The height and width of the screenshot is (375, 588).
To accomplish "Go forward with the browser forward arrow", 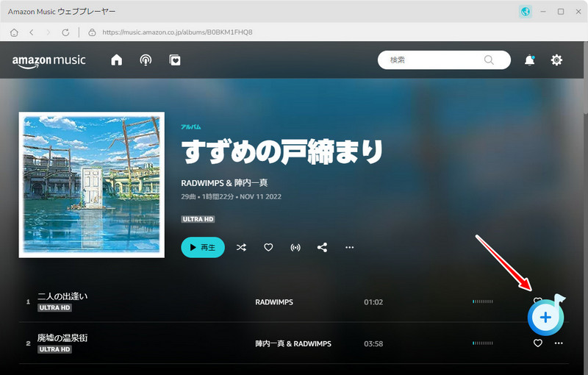I will tap(48, 32).
